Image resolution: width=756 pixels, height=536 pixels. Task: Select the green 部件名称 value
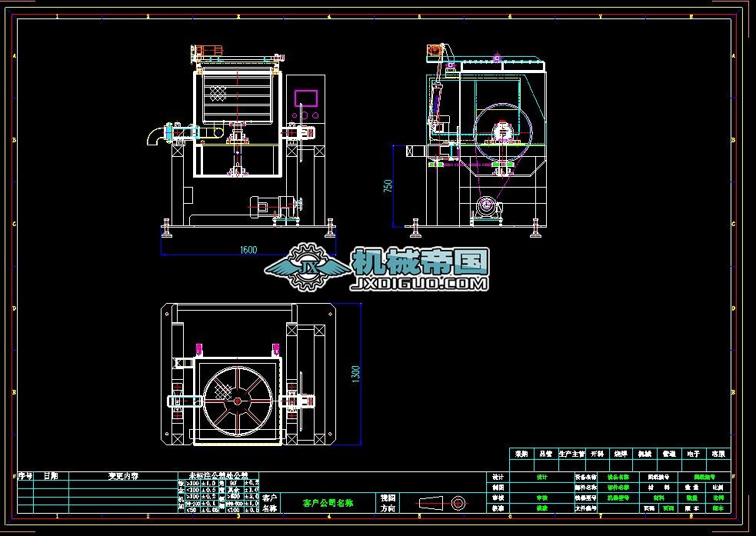618,488
